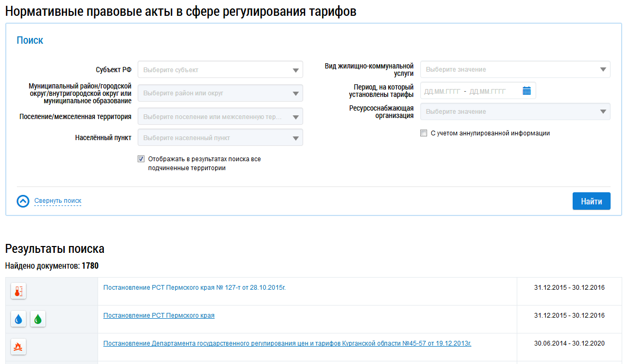Click the found documents count 1780
The width and height of the screenshot is (628, 364).
point(90,265)
